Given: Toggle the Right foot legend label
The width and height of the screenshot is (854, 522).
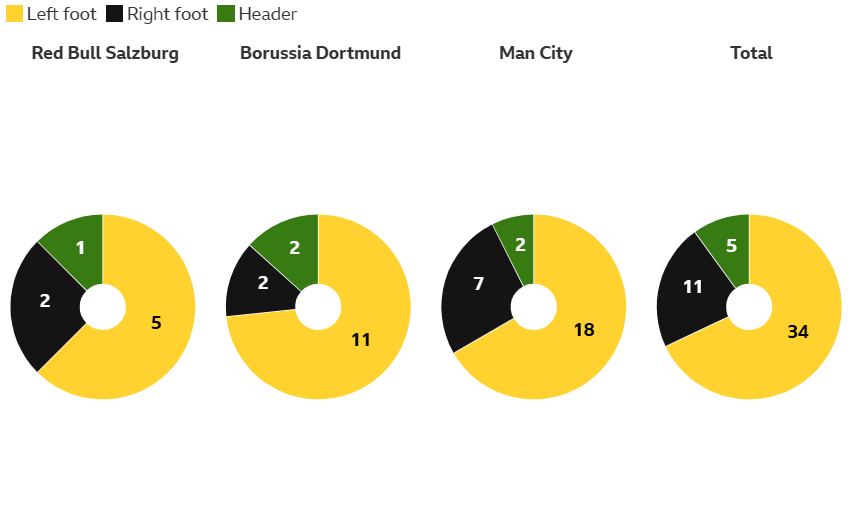Looking at the screenshot, I should click(167, 14).
